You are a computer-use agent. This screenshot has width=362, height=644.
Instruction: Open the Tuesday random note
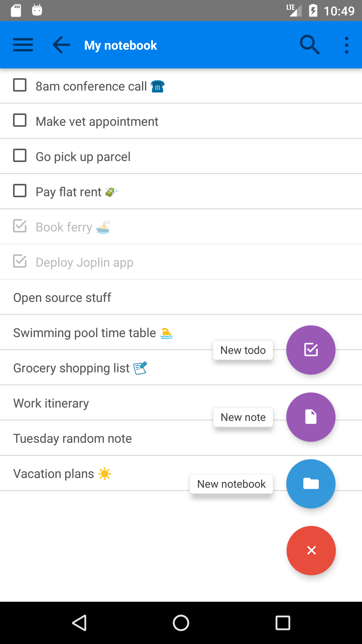[x=72, y=438]
